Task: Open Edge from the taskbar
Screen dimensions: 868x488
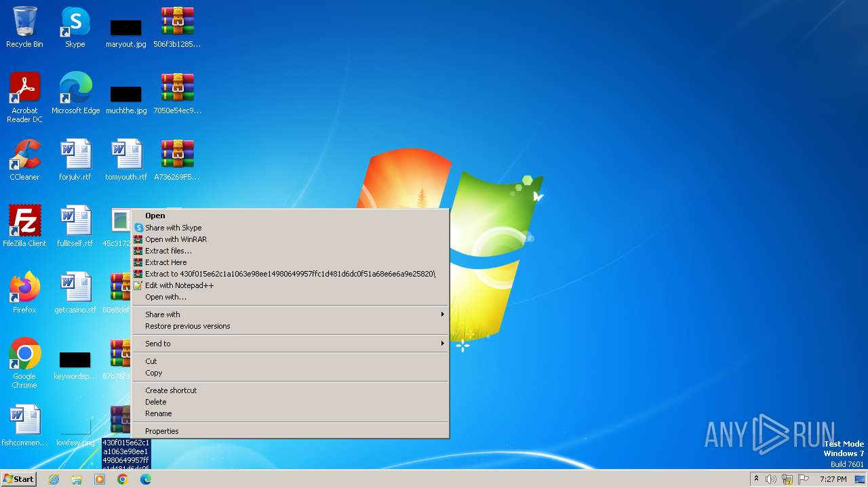Action: point(146,479)
